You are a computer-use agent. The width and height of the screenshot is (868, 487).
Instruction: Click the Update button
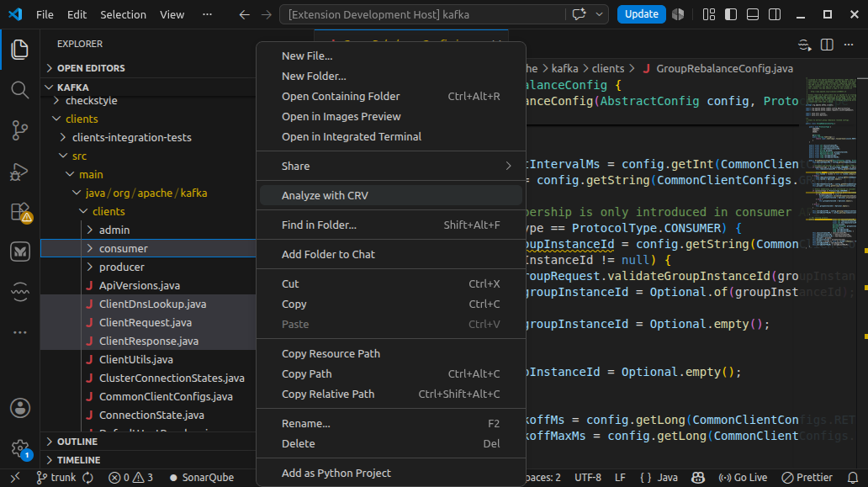(x=641, y=14)
